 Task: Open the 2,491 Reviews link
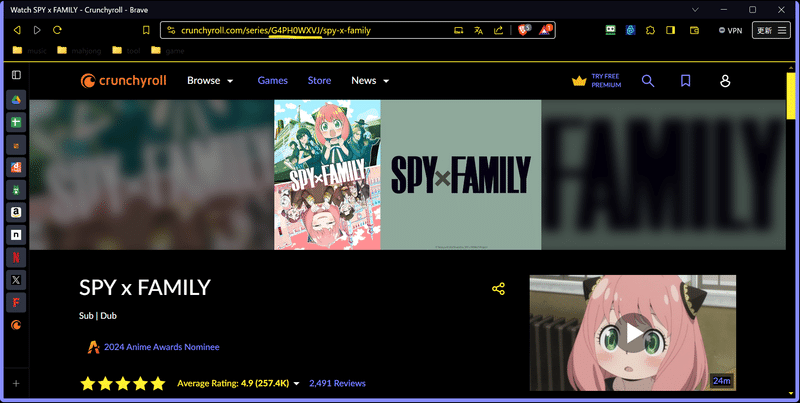[337, 383]
